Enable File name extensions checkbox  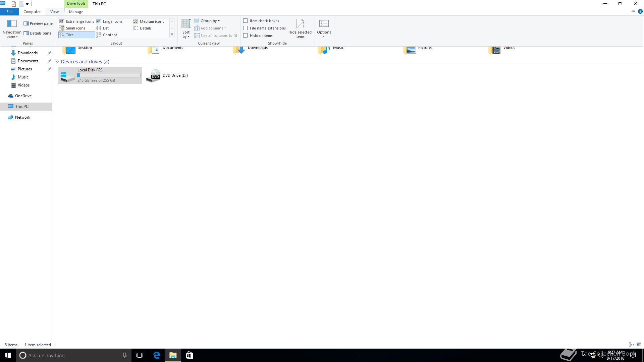click(246, 28)
